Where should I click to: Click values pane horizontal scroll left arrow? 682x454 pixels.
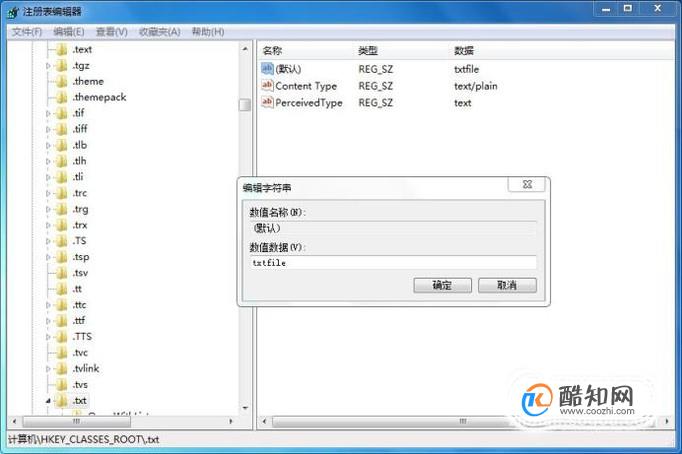[x=264, y=421]
